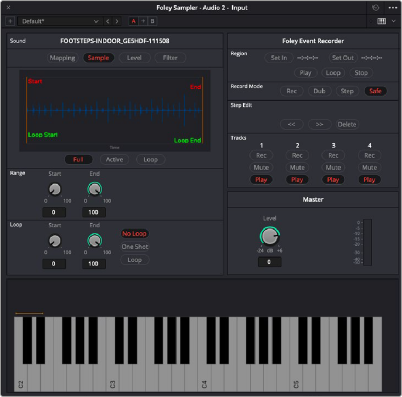Go to next preset arrow
This screenshot has height=397, width=402.
[117, 21]
